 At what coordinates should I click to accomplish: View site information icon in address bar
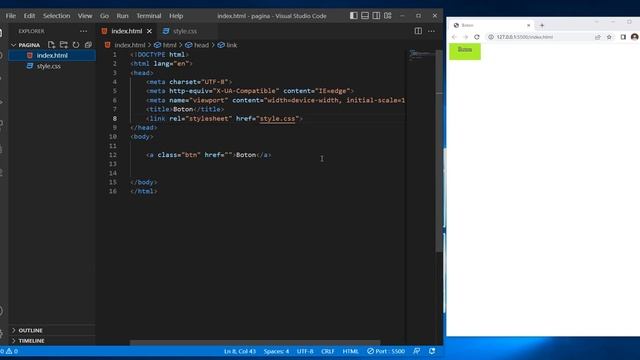[491, 37]
